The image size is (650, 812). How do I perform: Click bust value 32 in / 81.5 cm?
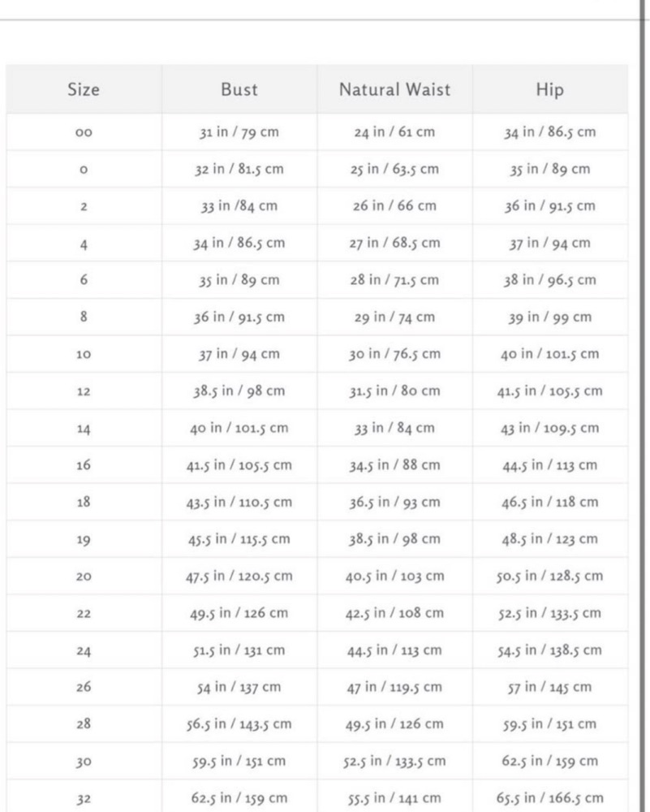tap(239, 170)
